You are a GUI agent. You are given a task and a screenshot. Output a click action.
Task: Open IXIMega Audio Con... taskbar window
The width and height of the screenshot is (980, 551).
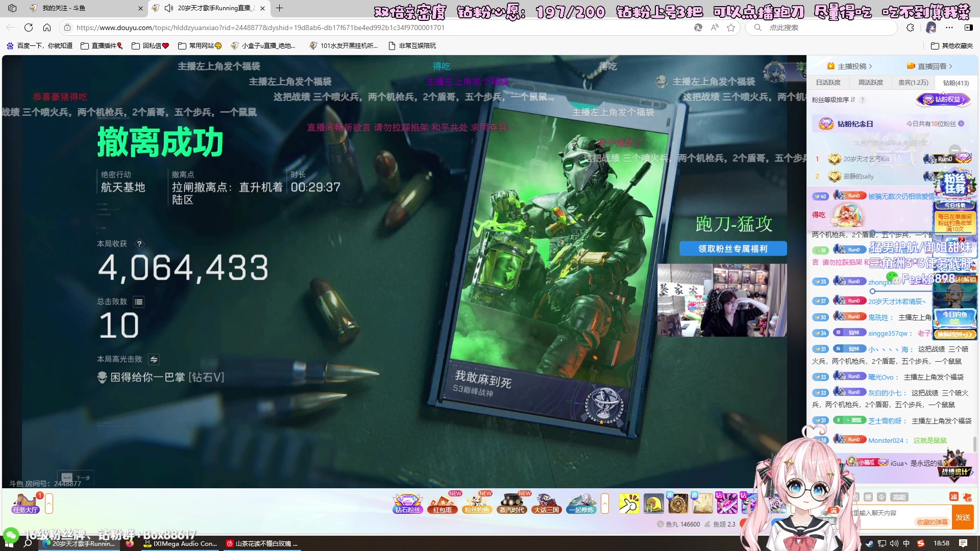pos(180,544)
